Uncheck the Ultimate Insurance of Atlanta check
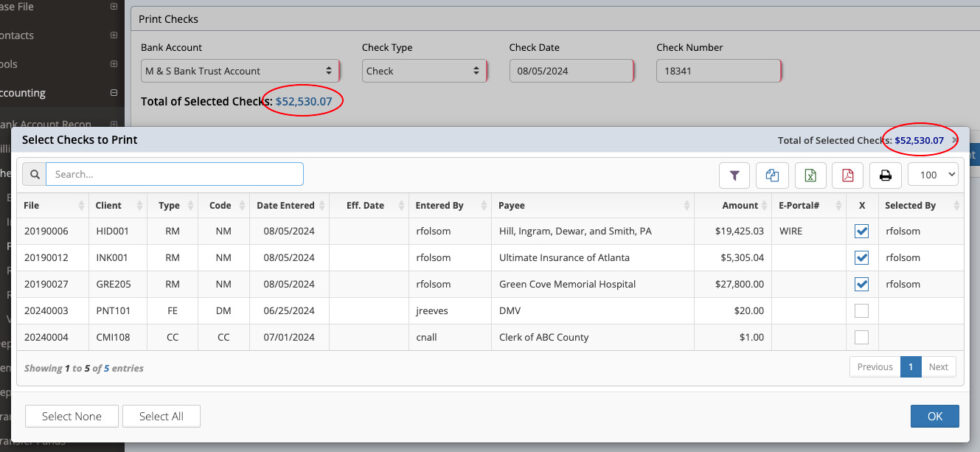Screen dimensions: 980x452 pyautogui.click(x=862, y=258)
